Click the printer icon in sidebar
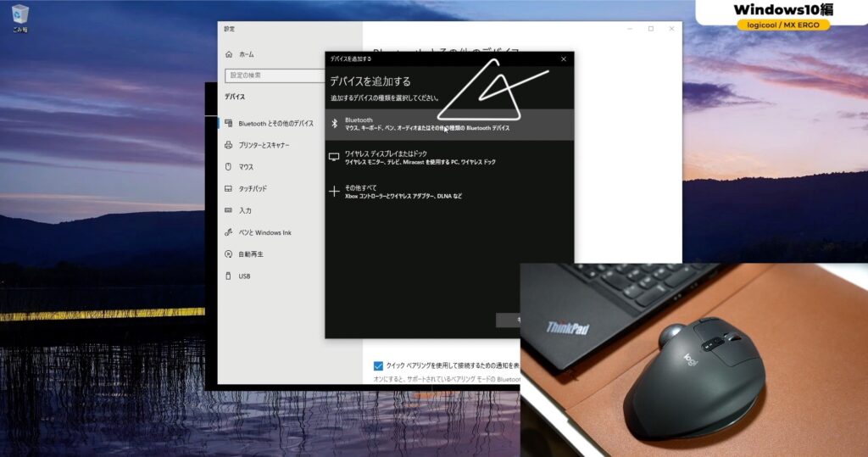The height and width of the screenshot is (457, 868). [x=229, y=145]
